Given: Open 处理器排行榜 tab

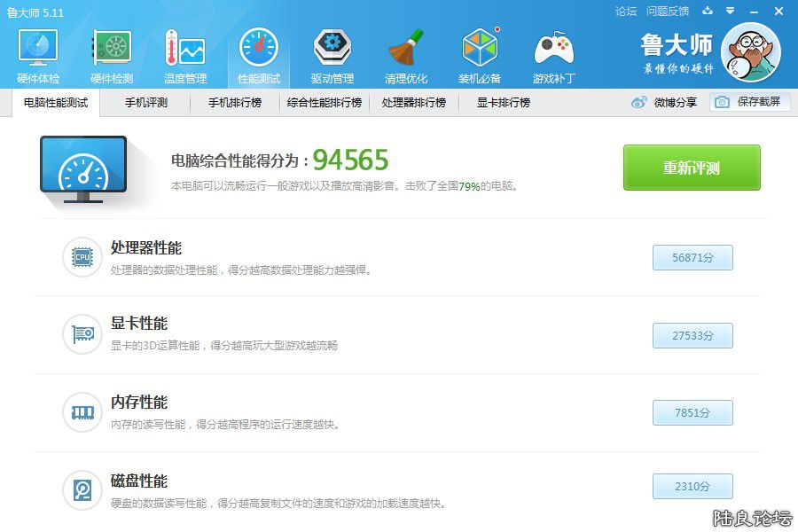Looking at the screenshot, I should click(x=414, y=103).
